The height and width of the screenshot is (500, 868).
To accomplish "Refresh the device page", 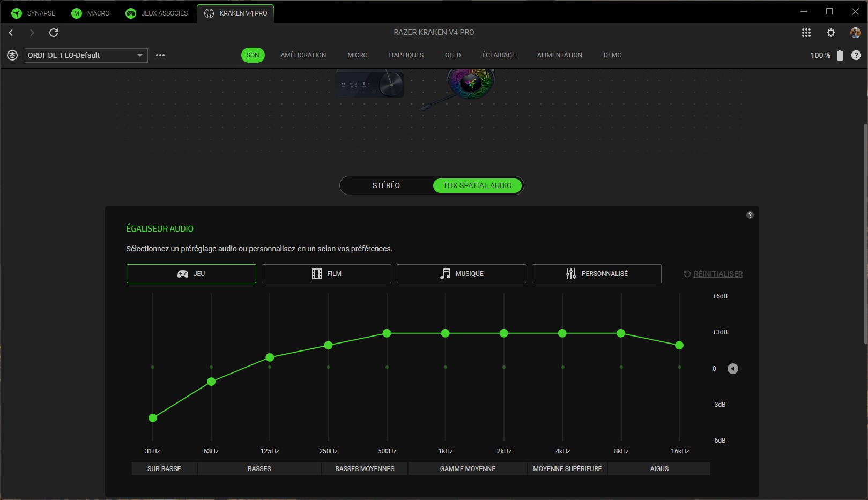I will pos(54,33).
